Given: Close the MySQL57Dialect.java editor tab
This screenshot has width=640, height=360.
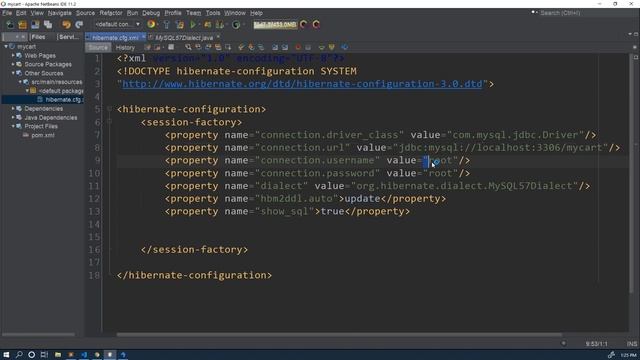Looking at the screenshot, I should [218, 37].
